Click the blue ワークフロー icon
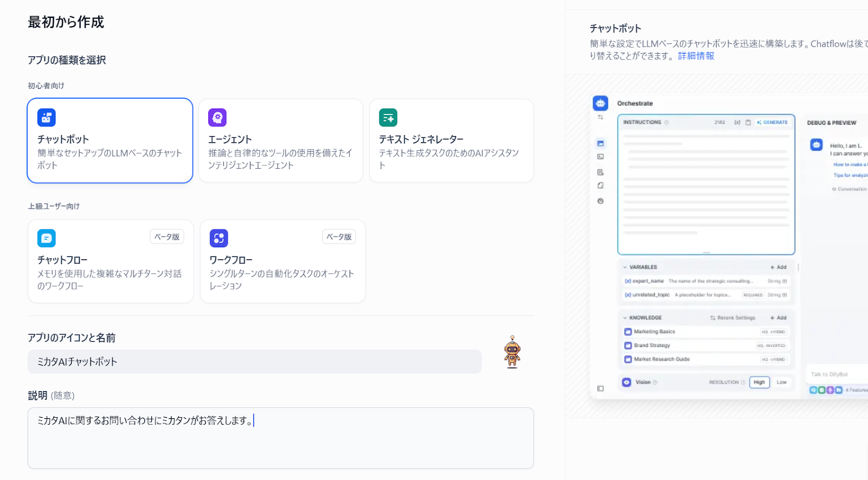The image size is (868, 480). 219,238
